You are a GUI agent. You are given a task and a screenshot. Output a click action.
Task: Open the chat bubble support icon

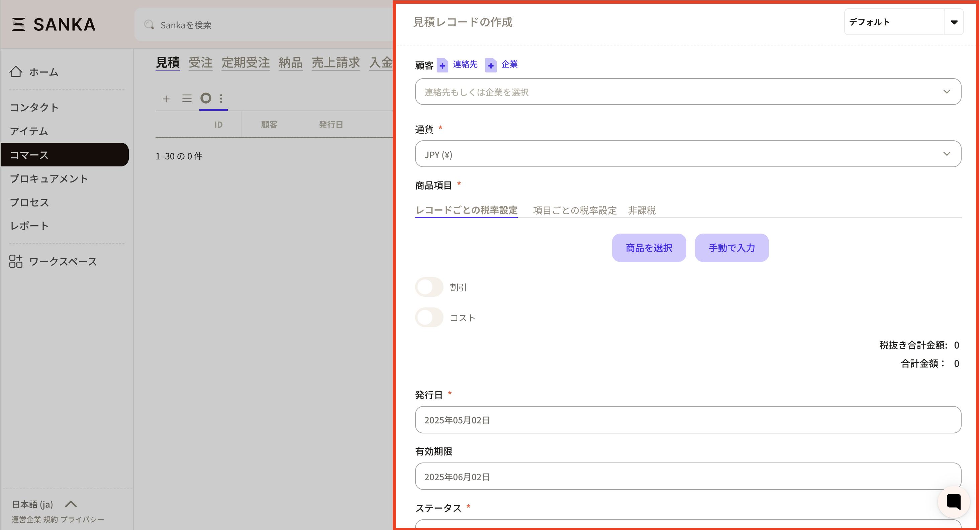tap(953, 502)
